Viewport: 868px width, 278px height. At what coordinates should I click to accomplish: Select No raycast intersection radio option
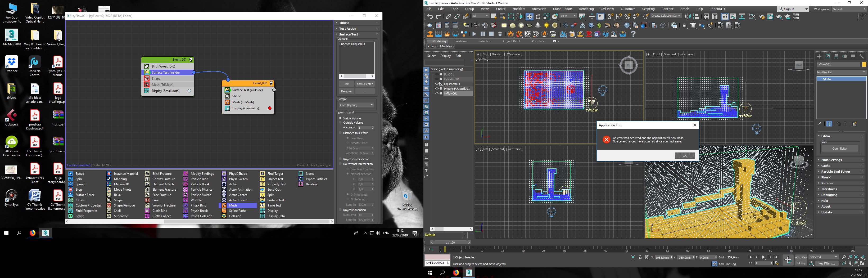click(x=340, y=164)
